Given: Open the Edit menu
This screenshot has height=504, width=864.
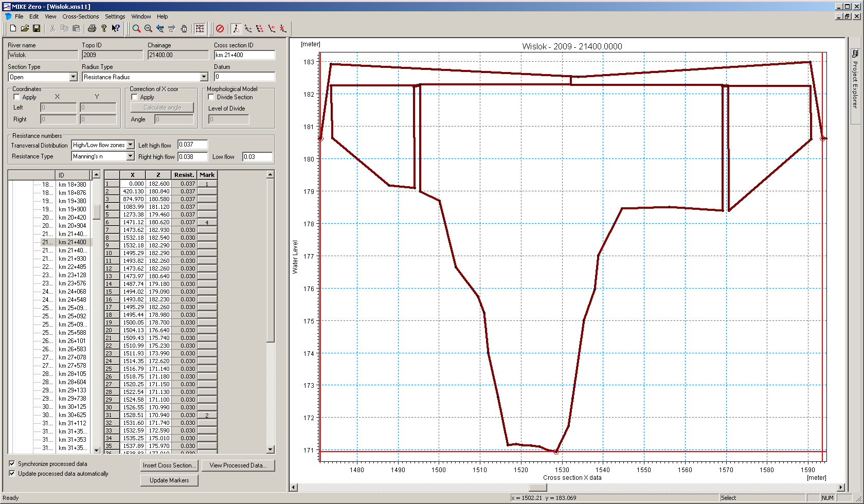Looking at the screenshot, I should click(x=34, y=16).
